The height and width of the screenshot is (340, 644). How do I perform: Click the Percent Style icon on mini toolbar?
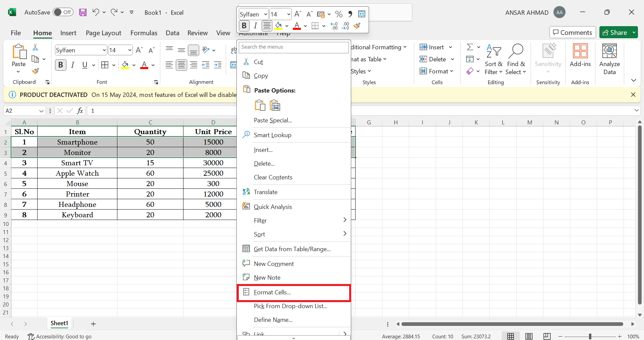(x=339, y=14)
